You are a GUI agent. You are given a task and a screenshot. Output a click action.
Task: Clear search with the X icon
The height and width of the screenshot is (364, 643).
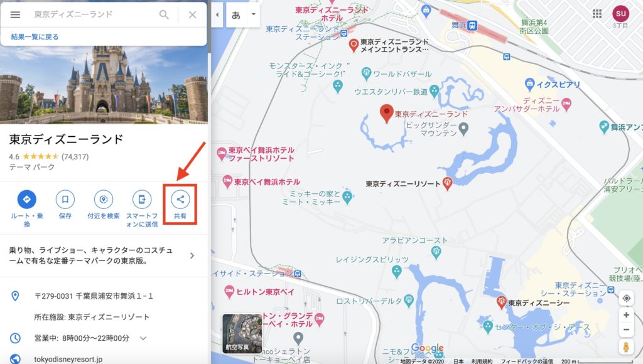click(192, 15)
